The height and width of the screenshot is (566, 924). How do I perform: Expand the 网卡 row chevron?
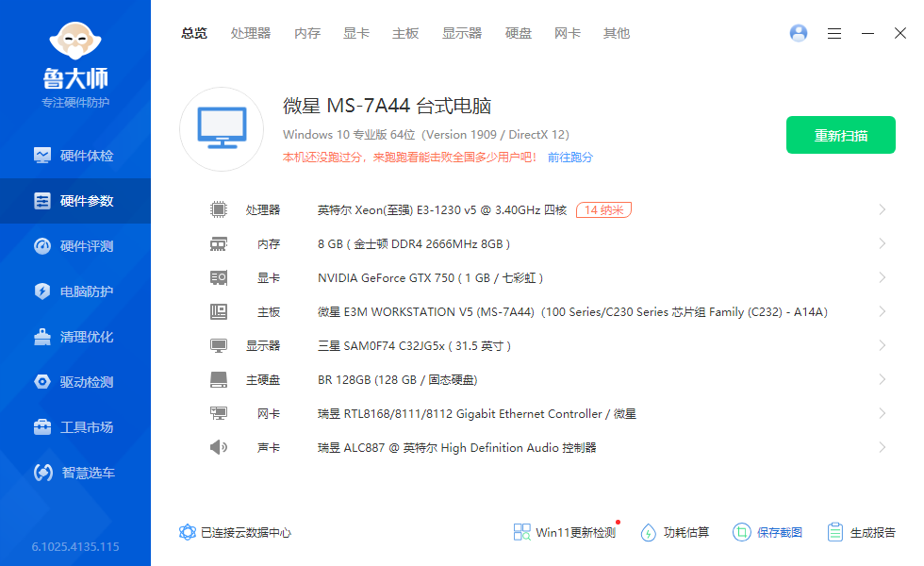(x=883, y=413)
